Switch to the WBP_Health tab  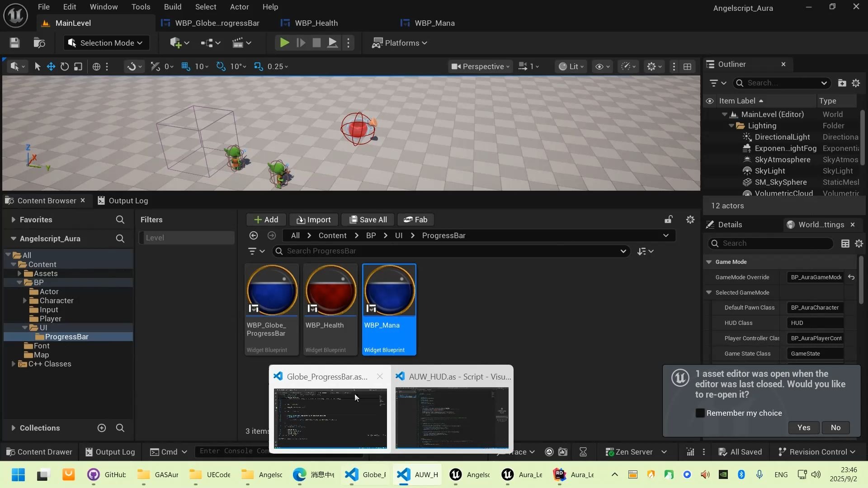316,23
